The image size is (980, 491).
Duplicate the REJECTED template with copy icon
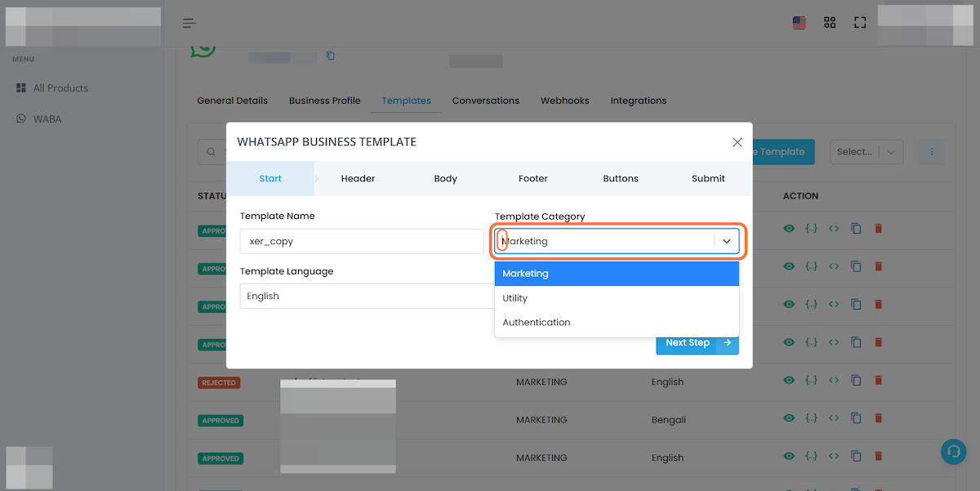856,381
